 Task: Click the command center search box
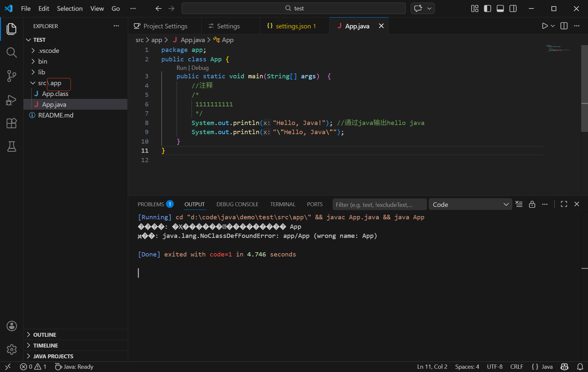pyautogui.click(x=293, y=8)
